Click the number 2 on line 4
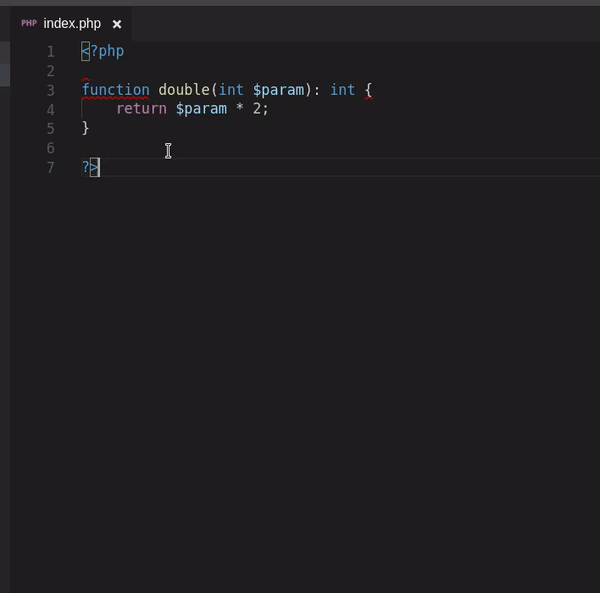This screenshot has height=593, width=600. pos(257,109)
